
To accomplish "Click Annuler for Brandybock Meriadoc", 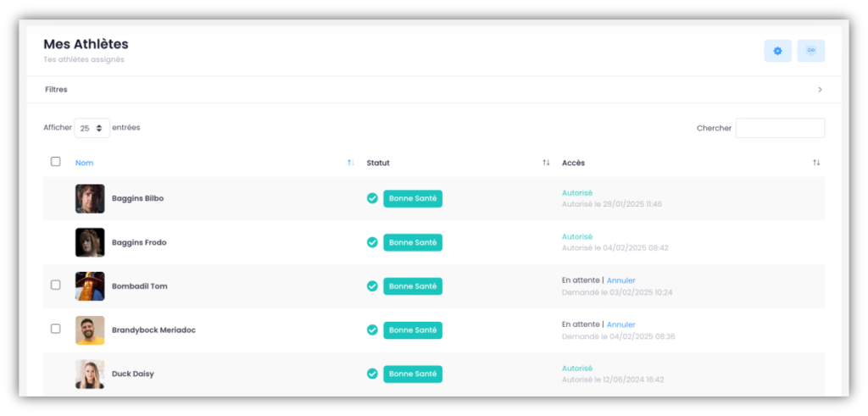I will pos(620,324).
